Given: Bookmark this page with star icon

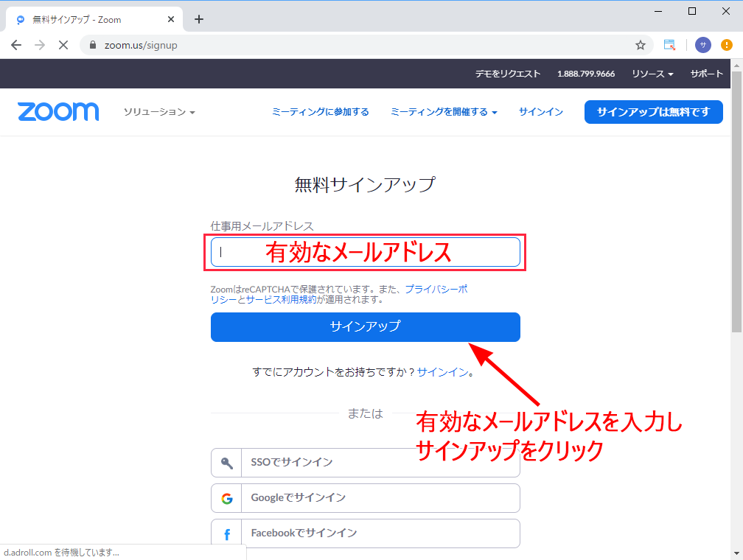Looking at the screenshot, I should click(x=640, y=45).
